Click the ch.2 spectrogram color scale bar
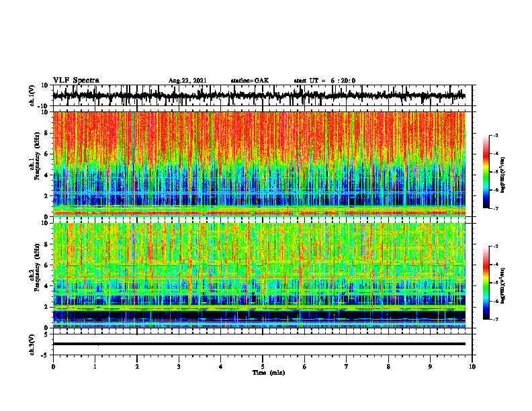Viewport: 532px width, 411px height. coord(486,283)
